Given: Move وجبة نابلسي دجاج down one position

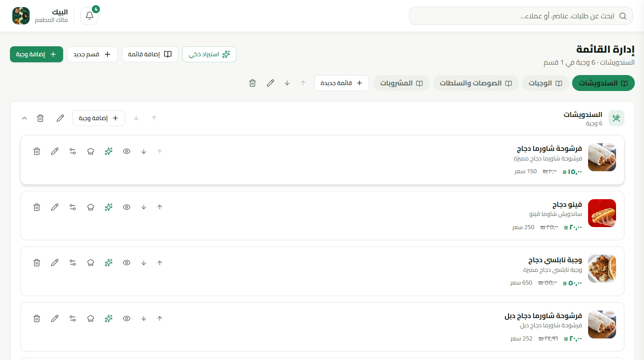Looking at the screenshot, I should [144, 263].
